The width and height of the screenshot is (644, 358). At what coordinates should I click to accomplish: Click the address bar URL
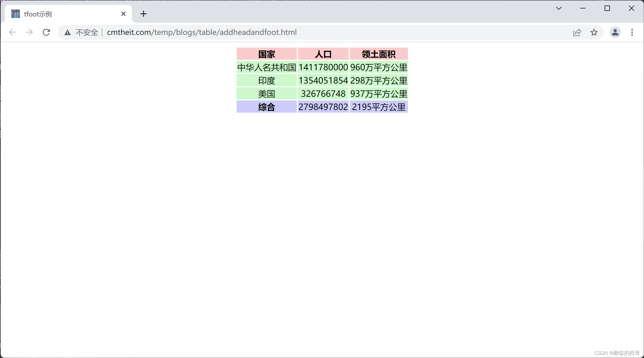click(202, 32)
